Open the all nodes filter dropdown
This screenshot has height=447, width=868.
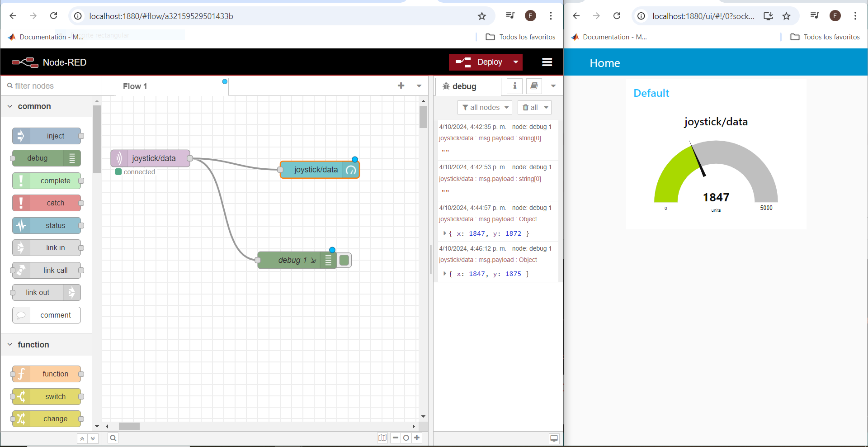(x=485, y=107)
